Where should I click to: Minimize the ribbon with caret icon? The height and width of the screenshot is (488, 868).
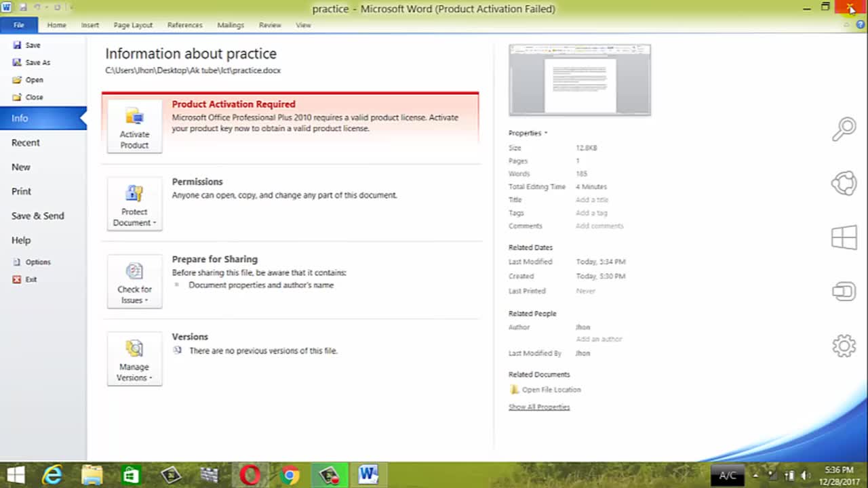pos(847,24)
